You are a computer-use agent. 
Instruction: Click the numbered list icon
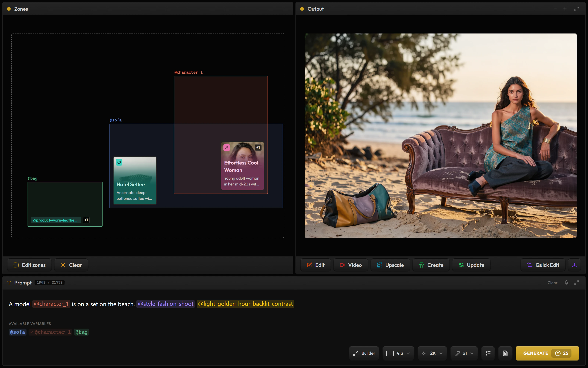pos(488,353)
